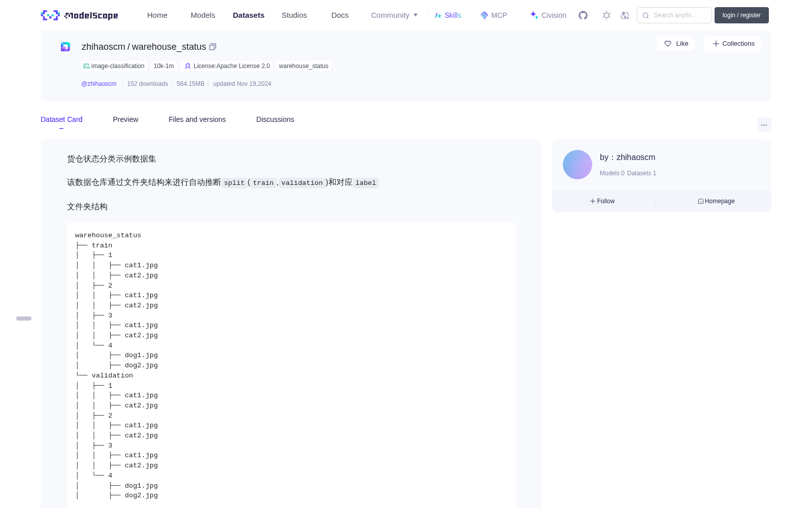The image size is (812, 508).
Task: Open the Models nav item
Action: coord(203,15)
